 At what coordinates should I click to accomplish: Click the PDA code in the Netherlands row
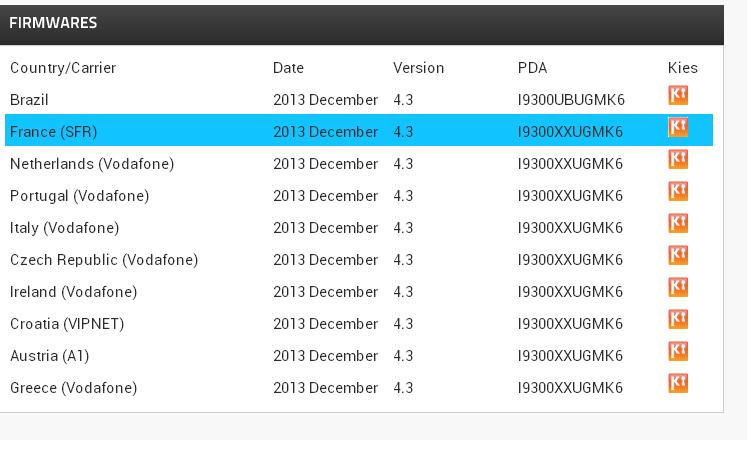(x=570, y=163)
